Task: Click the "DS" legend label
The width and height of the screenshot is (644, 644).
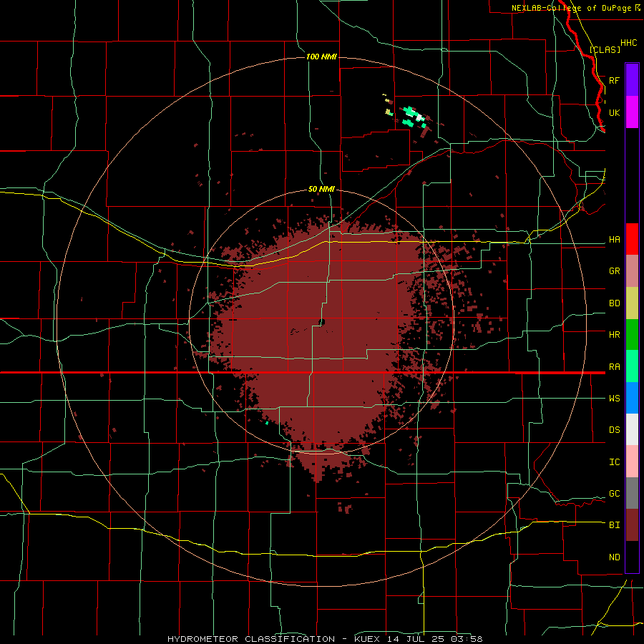Action: [x=614, y=429]
